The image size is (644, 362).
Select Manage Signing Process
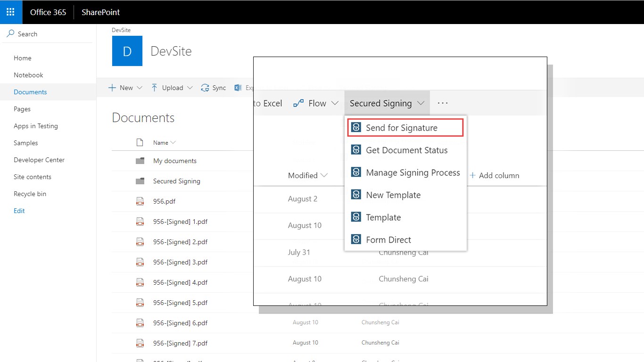(405, 173)
